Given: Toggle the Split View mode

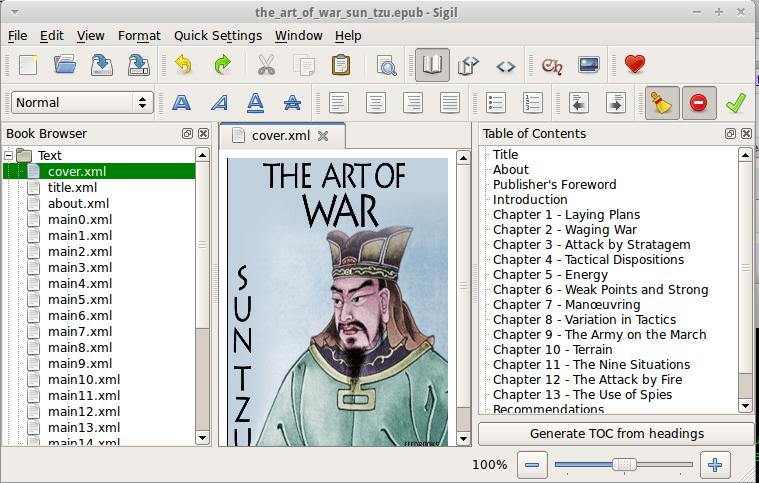Looking at the screenshot, I should point(469,65).
